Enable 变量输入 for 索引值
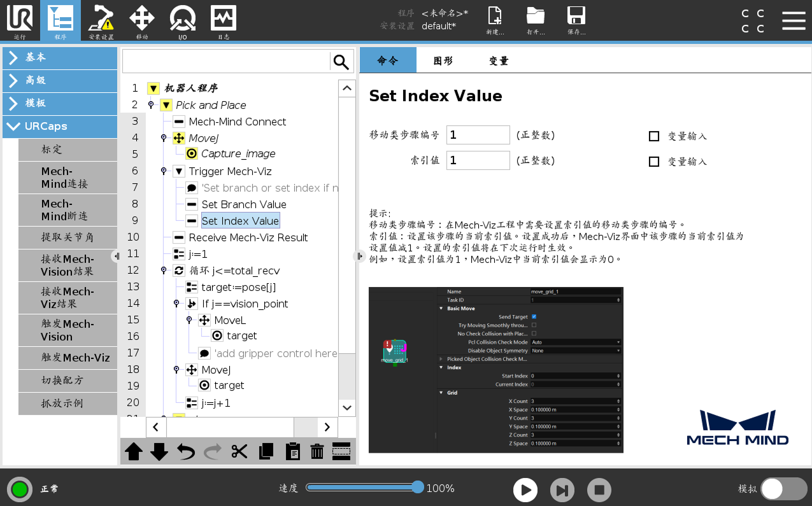 pyautogui.click(x=654, y=161)
